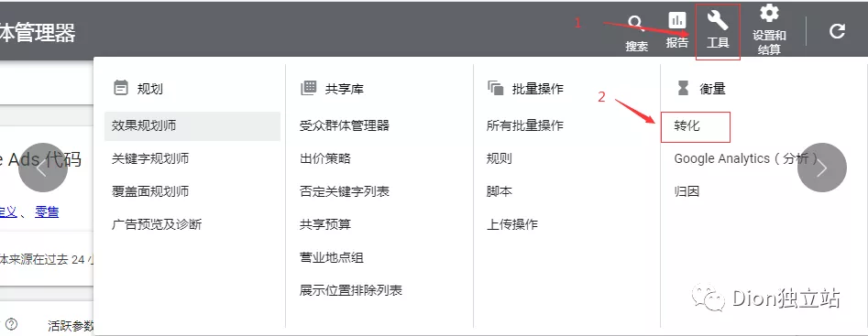Viewport: 868px width, 336px height.
Task: Click the 规划 column heading text
Action: [x=150, y=89]
